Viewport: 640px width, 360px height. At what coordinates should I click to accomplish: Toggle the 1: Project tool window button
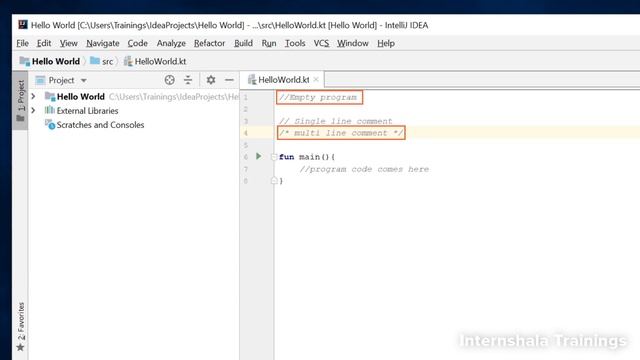tap(20, 100)
